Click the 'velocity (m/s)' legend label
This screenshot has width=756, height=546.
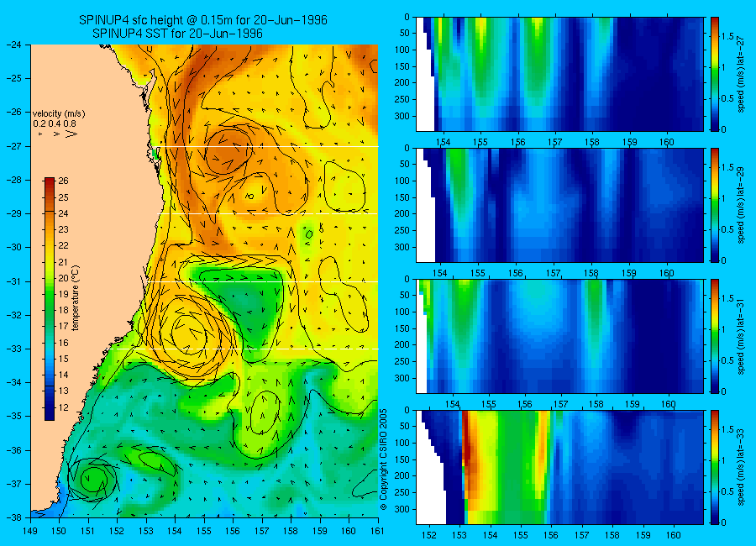pyautogui.click(x=59, y=114)
